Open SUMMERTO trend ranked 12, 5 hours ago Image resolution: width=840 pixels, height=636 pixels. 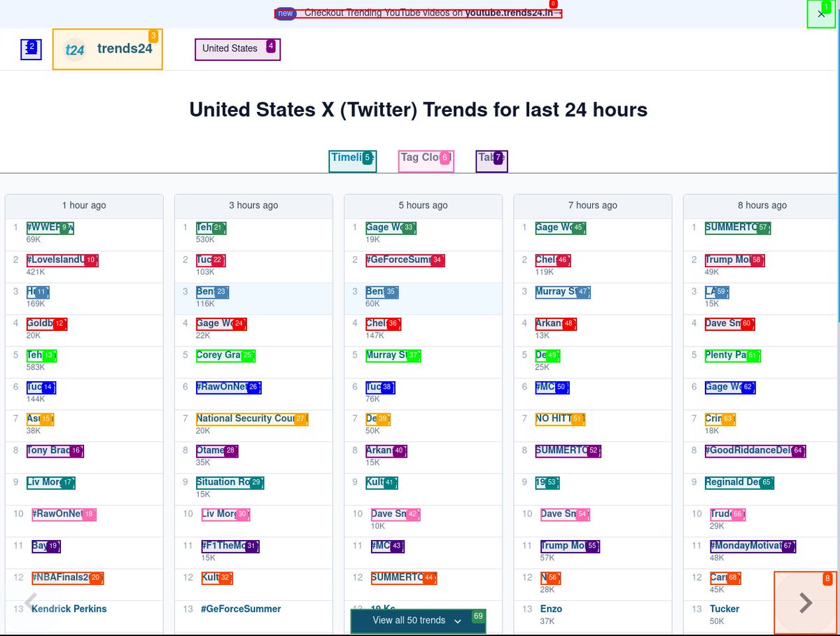coord(404,578)
